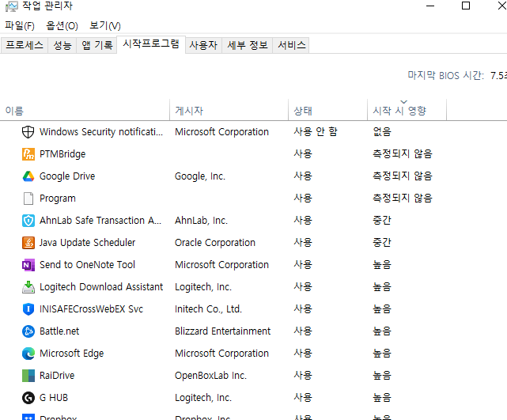Maximize the Task Manager window
This screenshot has width=507, height=420.
[x=466, y=6]
